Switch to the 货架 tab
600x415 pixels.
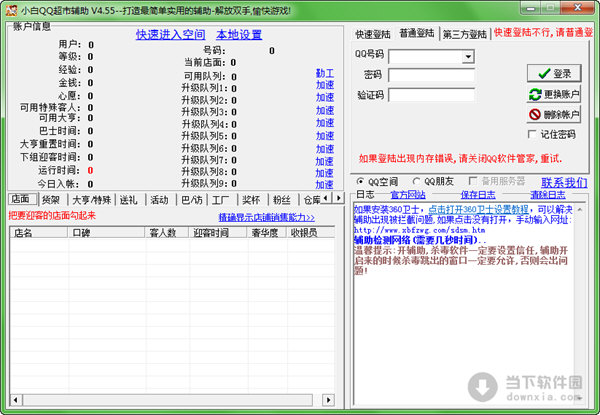(x=51, y=200)
